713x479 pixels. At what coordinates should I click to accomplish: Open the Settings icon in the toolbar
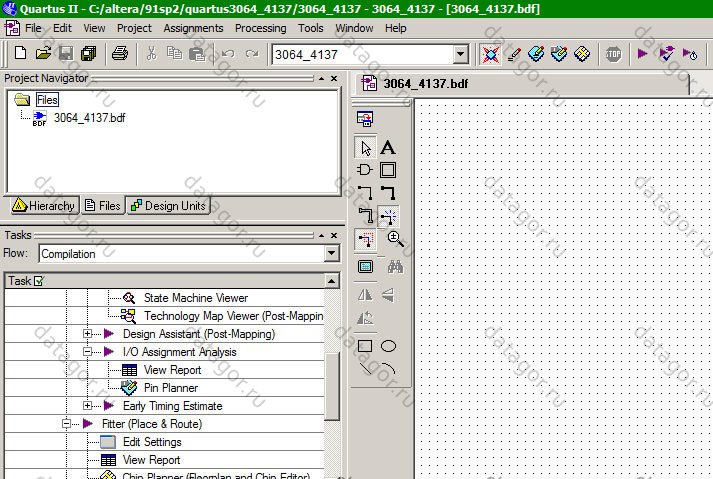click(490, 55)
